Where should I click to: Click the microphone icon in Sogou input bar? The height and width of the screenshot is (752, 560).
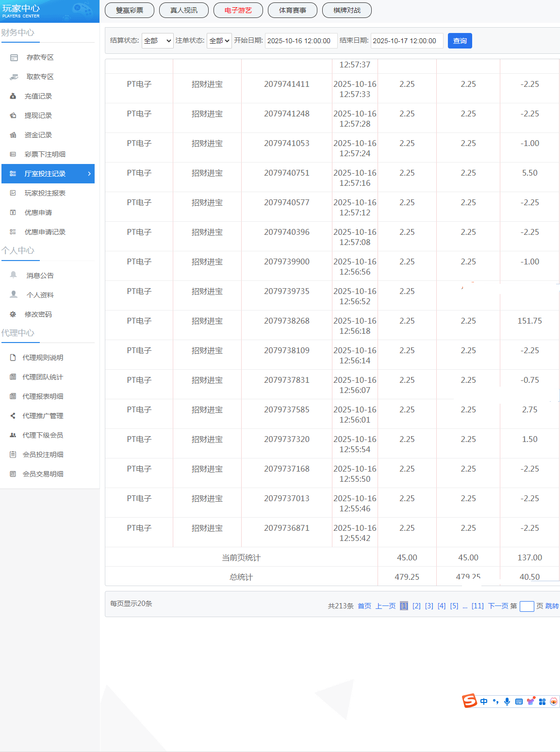click(507, 702)
